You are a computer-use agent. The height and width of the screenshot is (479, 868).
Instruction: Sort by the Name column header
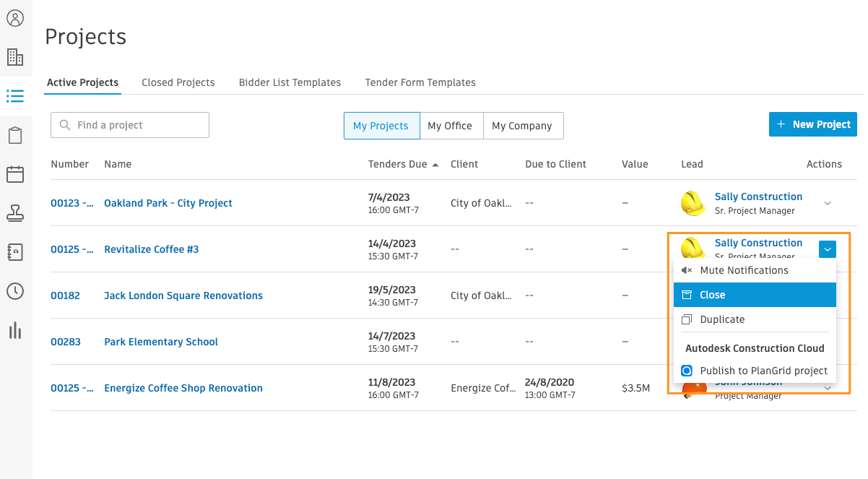click(x=118, y=164)
